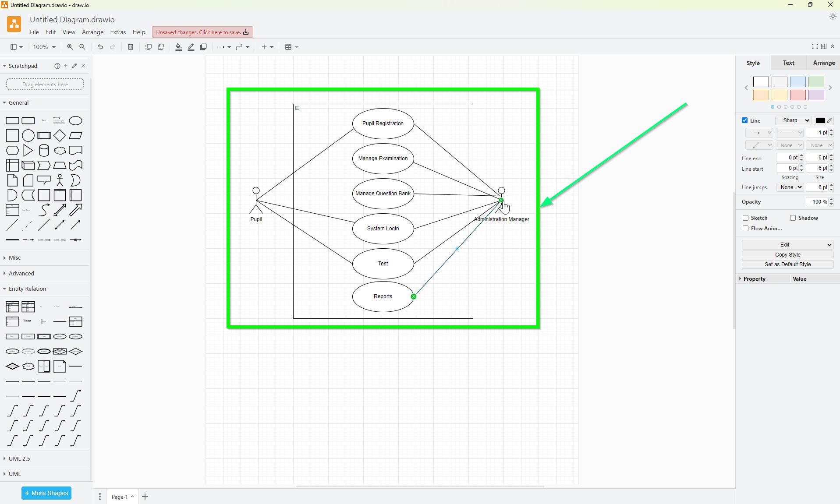This screenshot has height=504, width=840.
Task: Collapse the Entity Relation shapes section
Action: coord(28,289)
